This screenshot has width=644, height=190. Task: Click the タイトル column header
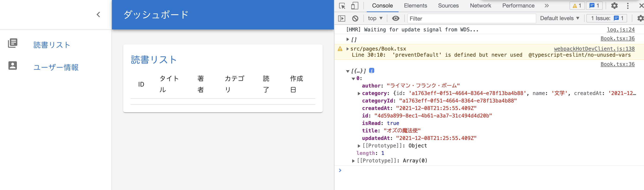click(x=169, y=84)
